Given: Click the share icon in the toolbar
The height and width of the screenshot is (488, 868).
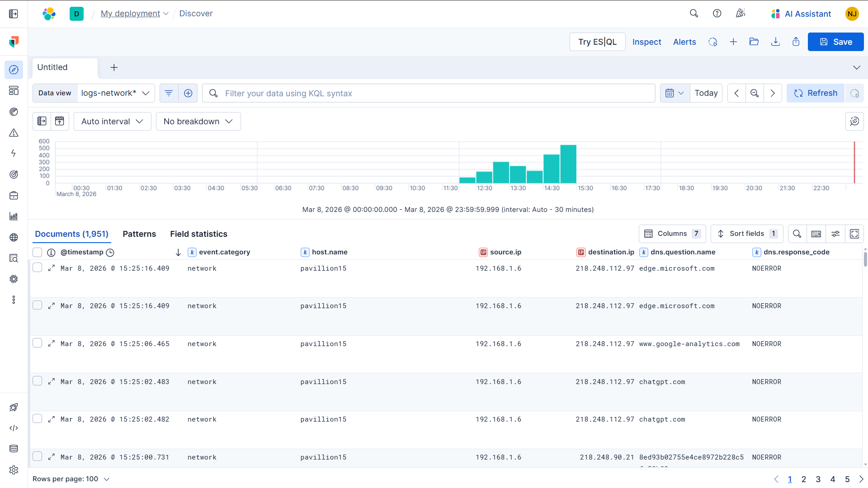Looking at the screenshot, I should tap(796, 42).
